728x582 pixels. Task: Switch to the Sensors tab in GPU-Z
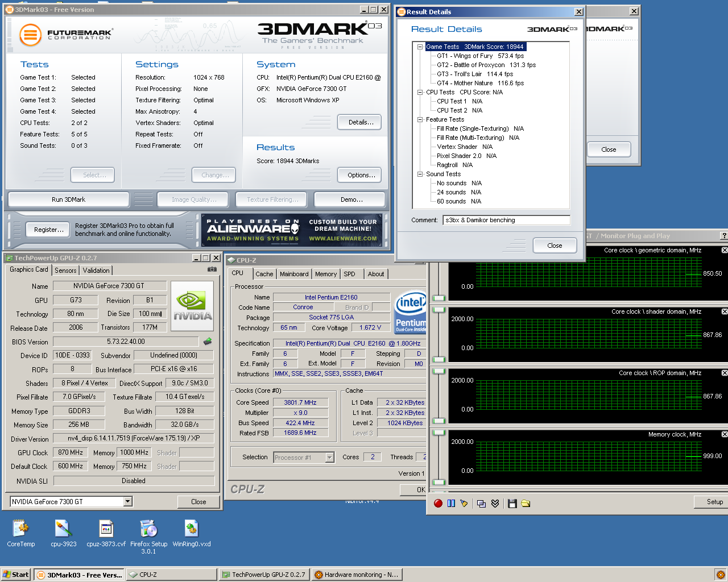[x=65, y=271]
